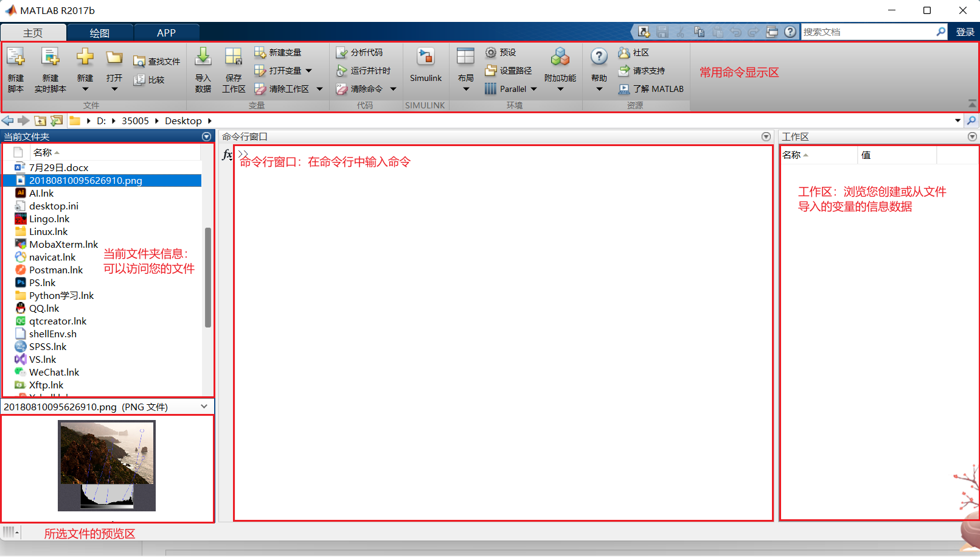Click 分析代码 to analyze code
Viewport: 980px width, 557px height.
click(360, 52)
